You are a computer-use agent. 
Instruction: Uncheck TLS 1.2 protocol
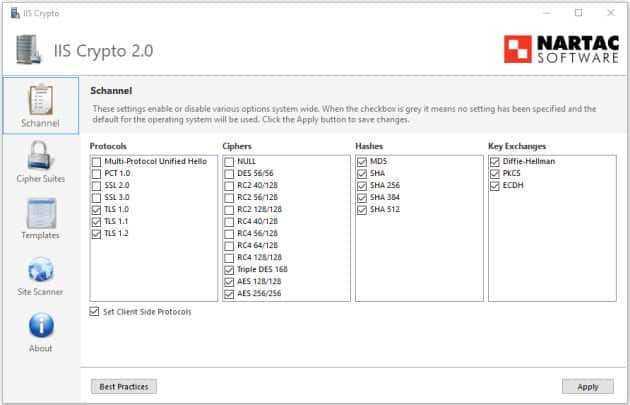pos(96,234)
